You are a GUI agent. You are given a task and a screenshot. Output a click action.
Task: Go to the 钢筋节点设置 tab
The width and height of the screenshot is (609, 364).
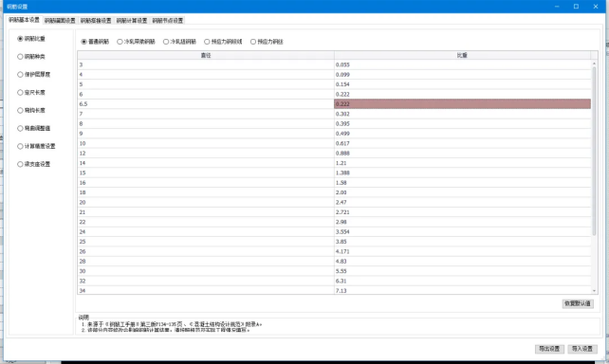[x=167, y=21]
